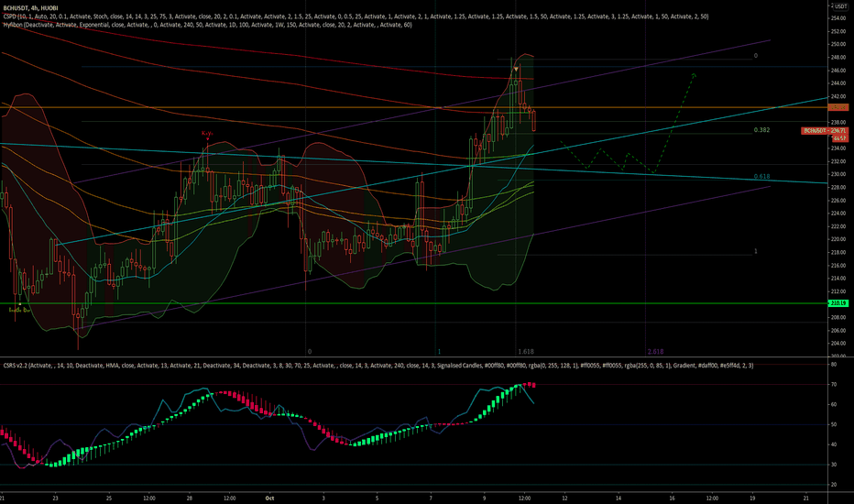Click the 30 level on oscillator scale
The image size is (854, 504).
[x=834, y=465]
